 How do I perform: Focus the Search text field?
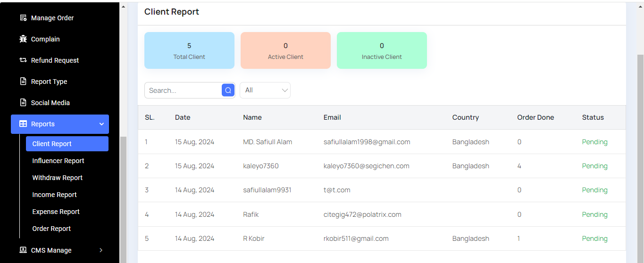click(x=183, y=90)
